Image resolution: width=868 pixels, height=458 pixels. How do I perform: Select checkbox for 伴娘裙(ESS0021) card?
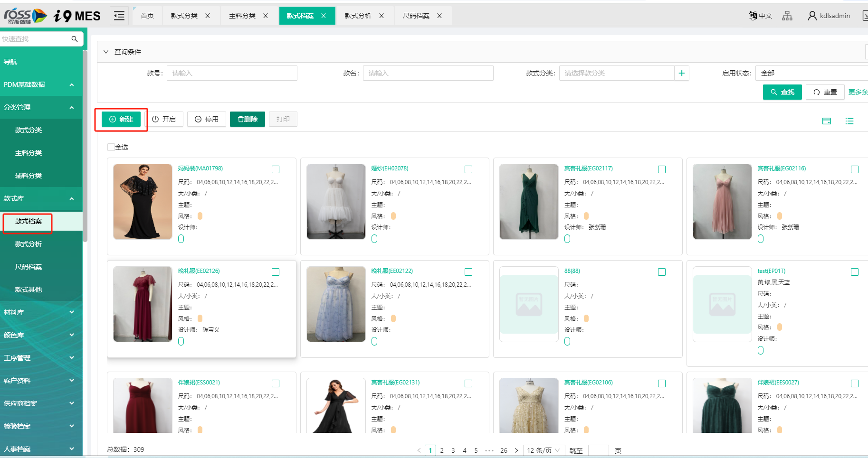(276, 383)
